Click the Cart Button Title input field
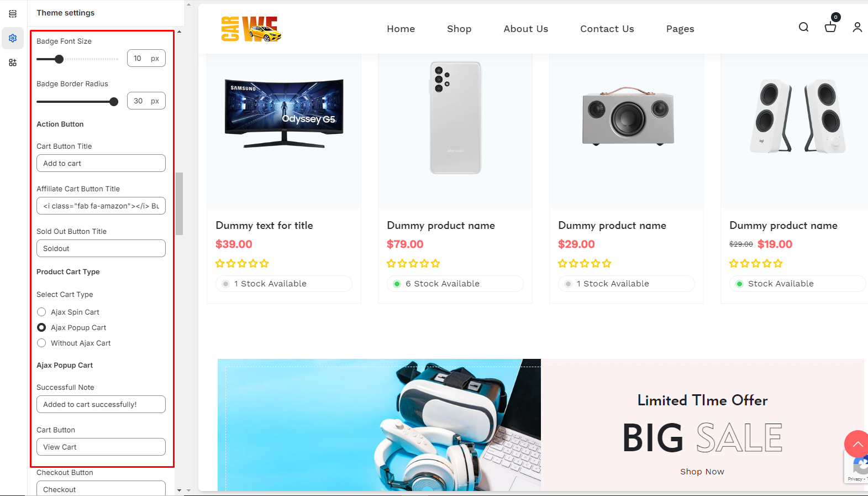This screenshot has height=496, width=868. (x=101, y=163)
